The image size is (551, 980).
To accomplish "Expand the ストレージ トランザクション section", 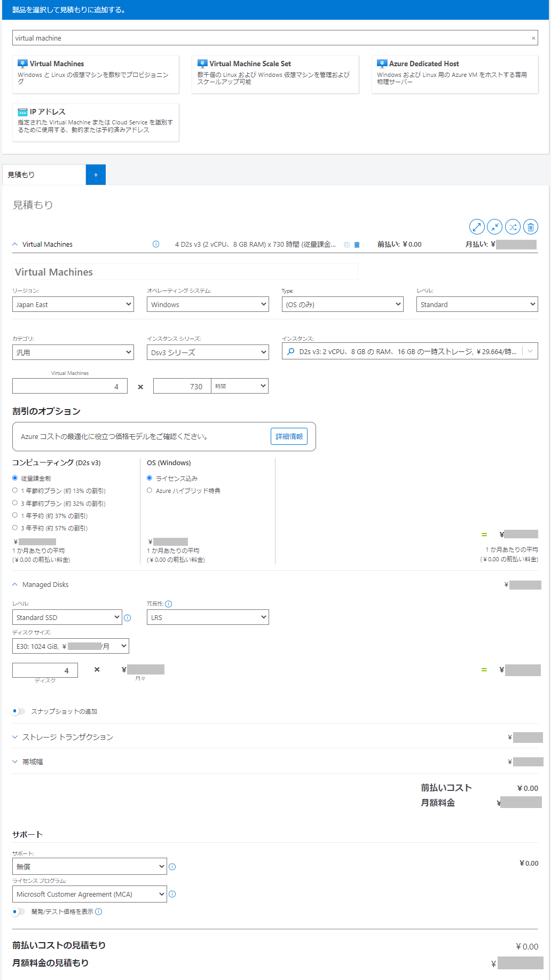I will [15, 737].
